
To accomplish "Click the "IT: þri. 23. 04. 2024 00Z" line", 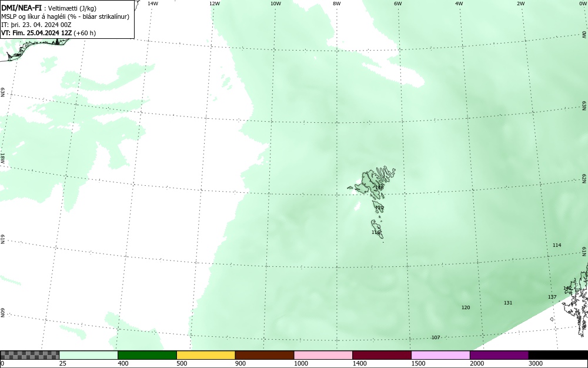I will 36,25.
